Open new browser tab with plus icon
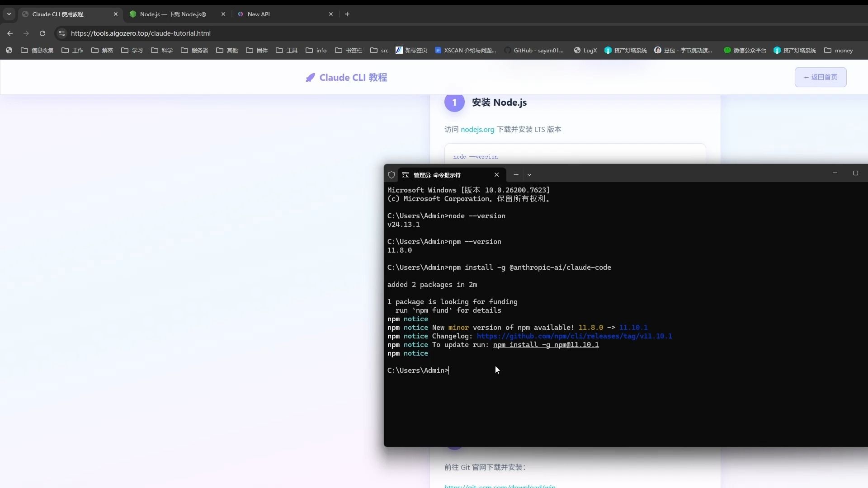The image size is (868, 488). [347, 14]
